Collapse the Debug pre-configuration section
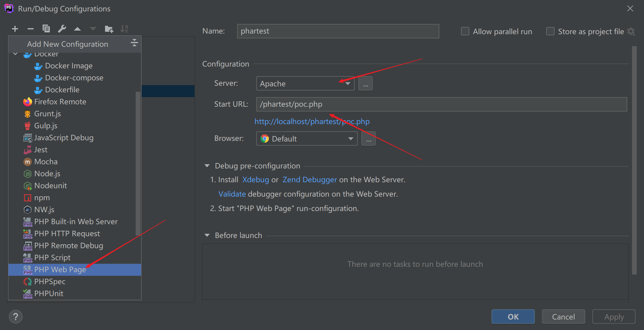 pos(207,166)
